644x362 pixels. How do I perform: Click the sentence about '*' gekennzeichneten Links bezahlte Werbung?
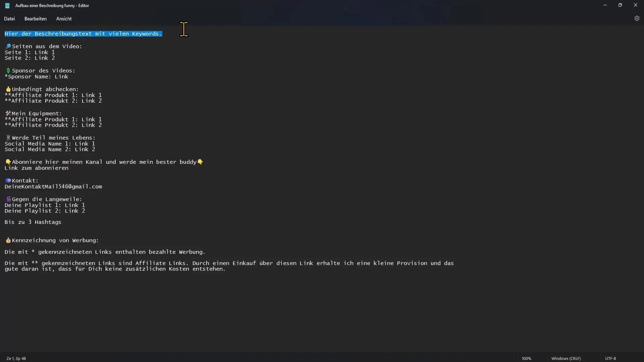(105, 252)
